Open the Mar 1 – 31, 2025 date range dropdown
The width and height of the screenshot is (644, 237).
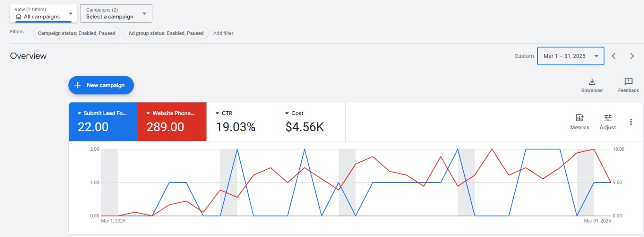click(570, 56)
